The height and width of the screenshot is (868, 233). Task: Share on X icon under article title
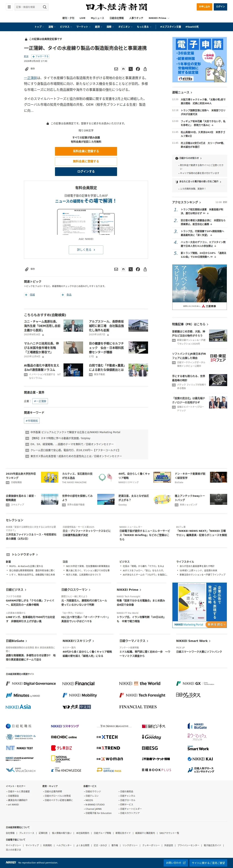(x=130, y=69)
